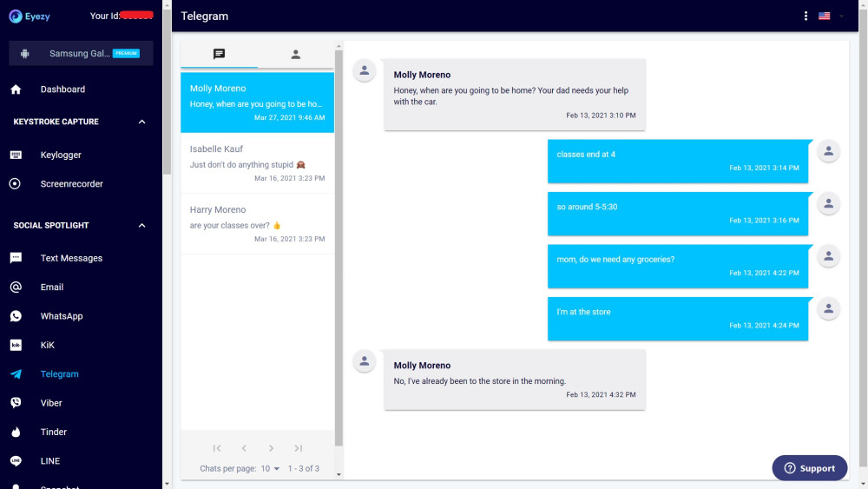Go to next page of chats
This screenshot has width=868, height=489.
[x=271, y=448]
